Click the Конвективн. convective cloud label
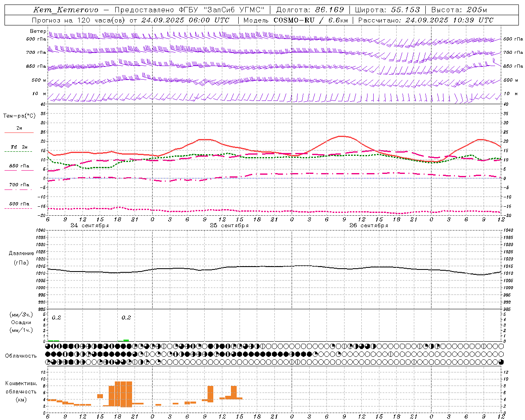The height and width of the screenshot is (420, 525). (21, 383)
